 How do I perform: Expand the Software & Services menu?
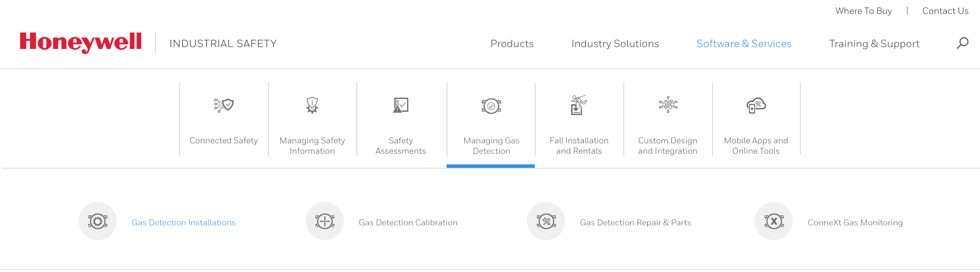pyautogui.click(x=744, y=44)
